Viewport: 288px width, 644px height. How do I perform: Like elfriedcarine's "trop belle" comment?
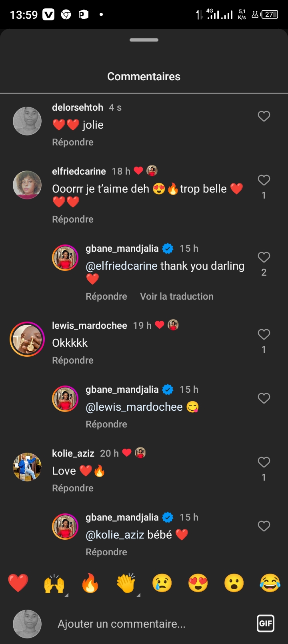[264, 180]
